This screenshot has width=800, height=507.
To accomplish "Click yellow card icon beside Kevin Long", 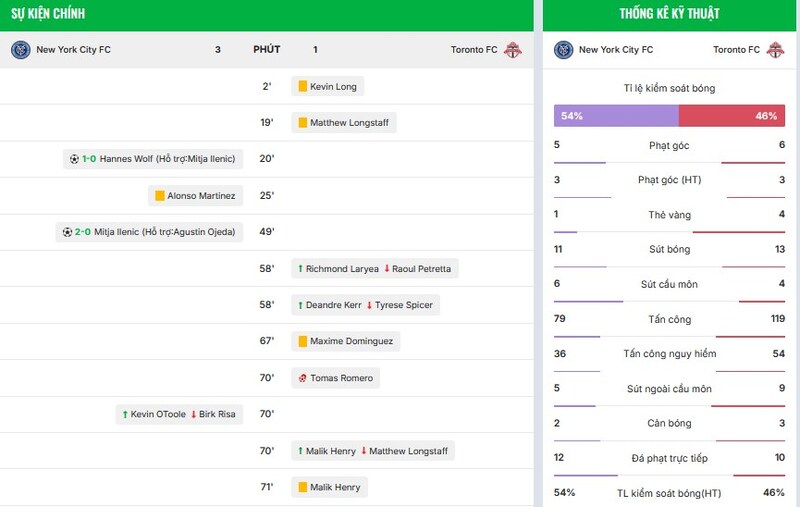I will pos(303,86).
